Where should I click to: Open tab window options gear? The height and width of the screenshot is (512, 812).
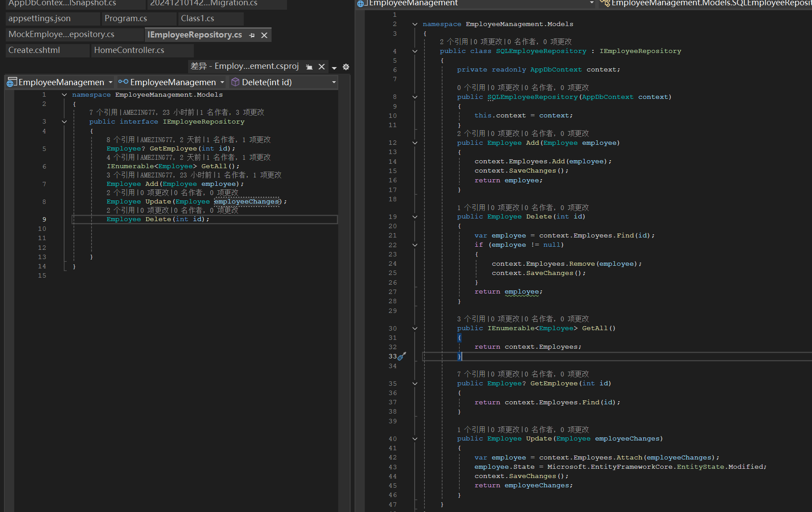coord(346,67)
